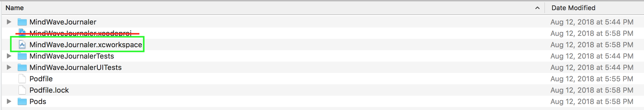This screenshot has height=110, width=644.
Task: Expand the MindWaveJournalerTests disclosure triangle
Action: (x=9, y=56)
